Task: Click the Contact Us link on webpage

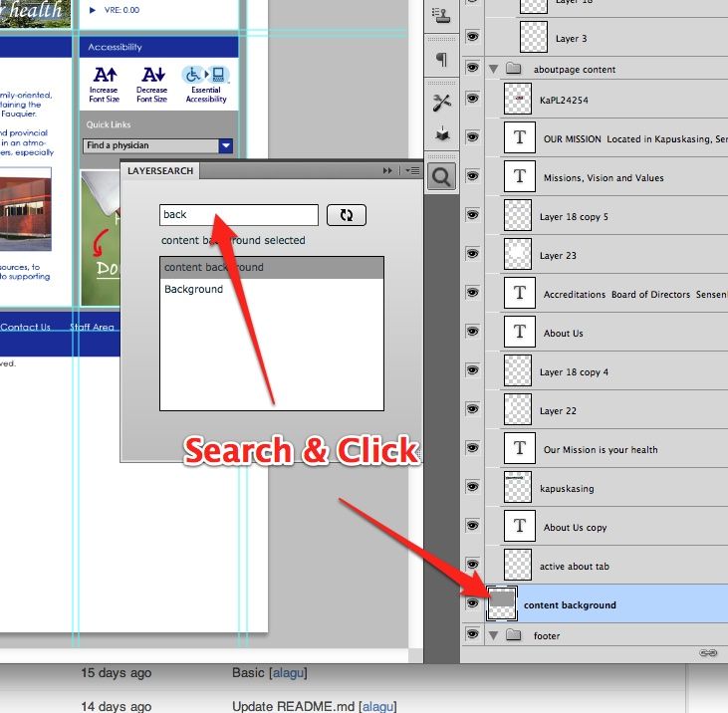Action: [x=26, y=327]
